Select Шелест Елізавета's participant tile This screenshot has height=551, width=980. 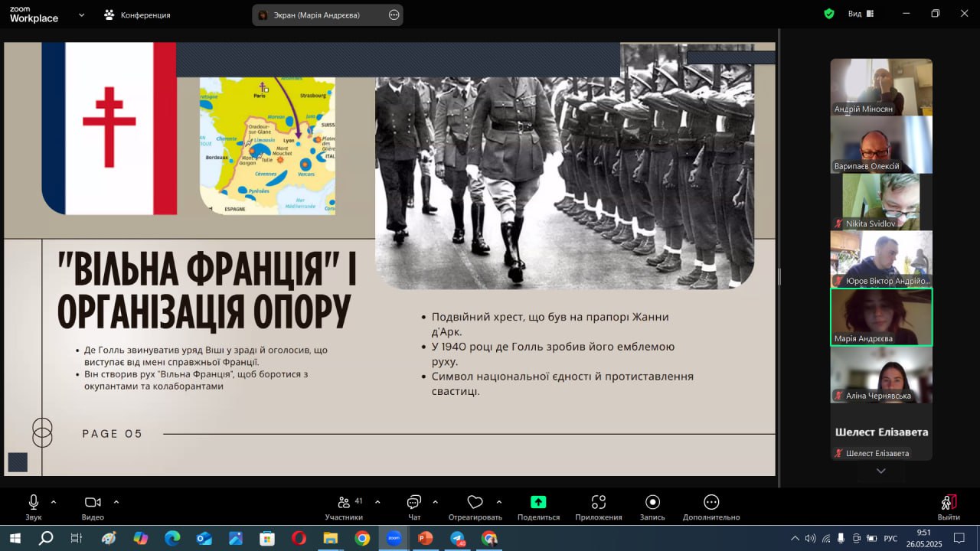(881, 432)
